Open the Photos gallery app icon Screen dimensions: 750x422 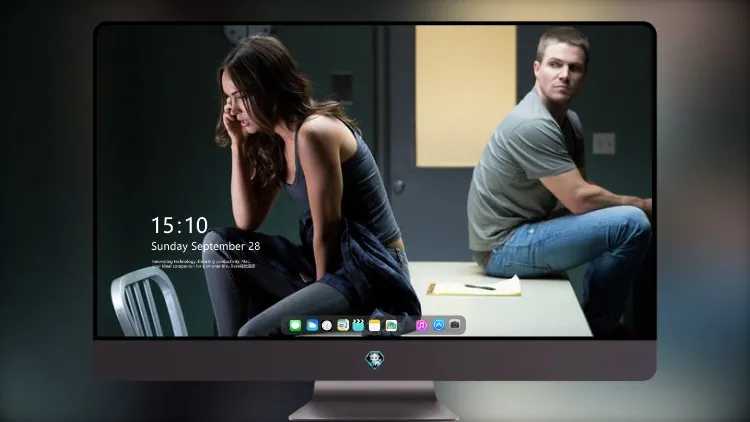(391, 325)
